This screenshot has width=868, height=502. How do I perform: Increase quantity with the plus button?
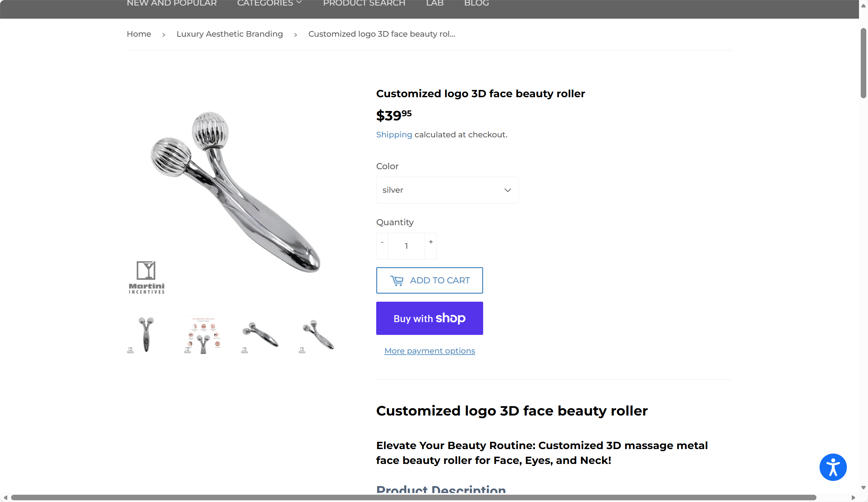(431, 242)
